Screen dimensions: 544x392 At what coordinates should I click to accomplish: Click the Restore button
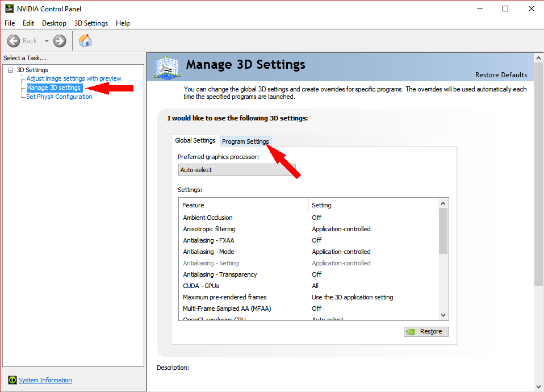pos(426,332)
